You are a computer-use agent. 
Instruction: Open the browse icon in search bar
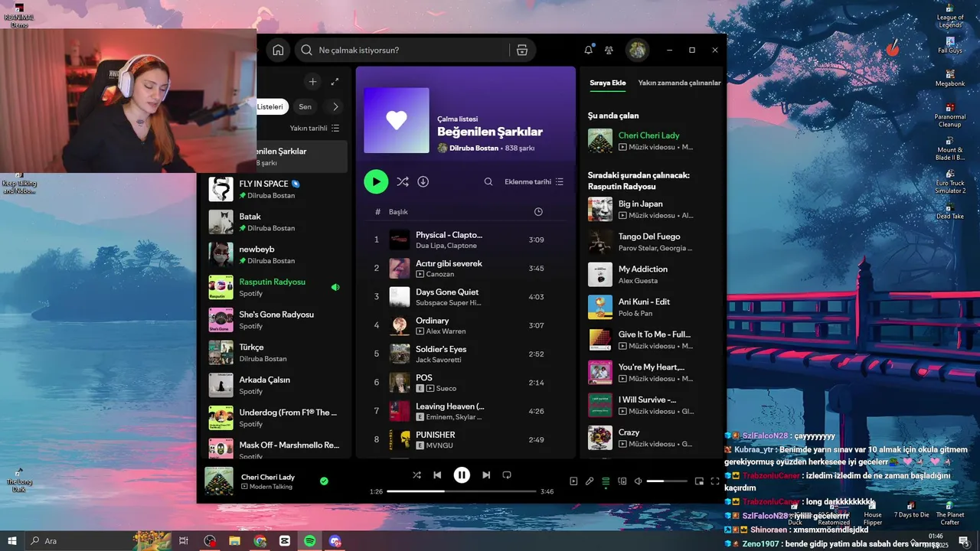coord(522,50)
